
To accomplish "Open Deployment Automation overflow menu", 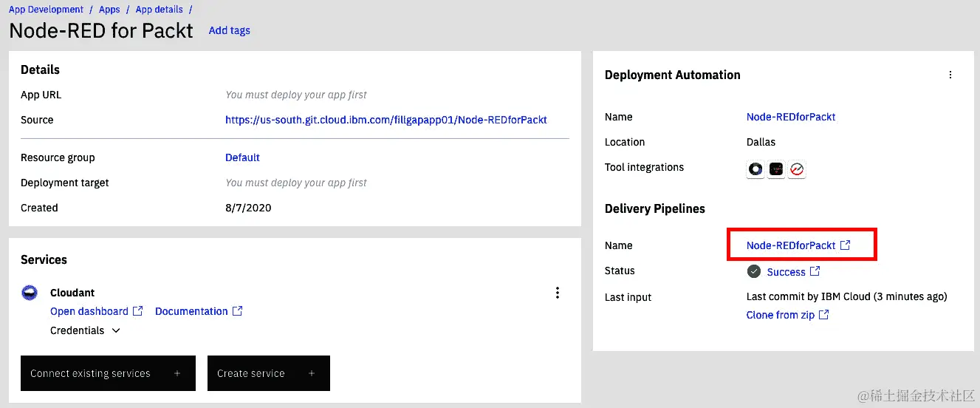I will tap(950, 75).
